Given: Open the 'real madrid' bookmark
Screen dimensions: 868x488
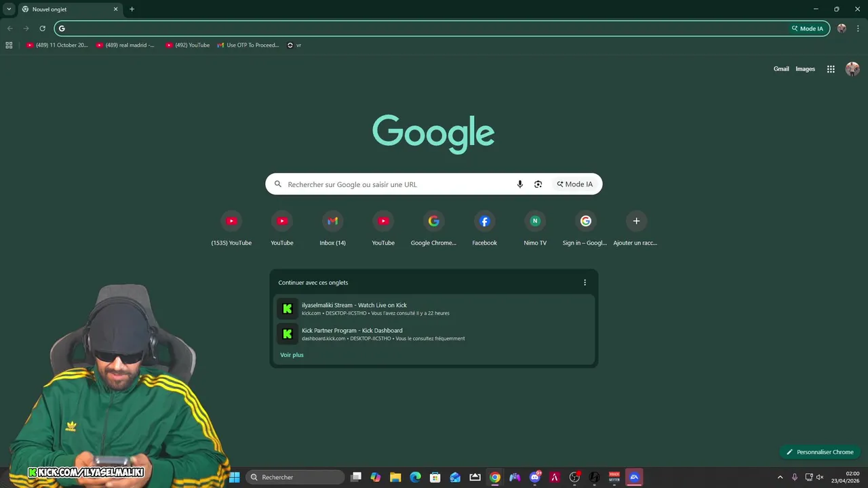Looking at the screenshot, I should (125, 45).
